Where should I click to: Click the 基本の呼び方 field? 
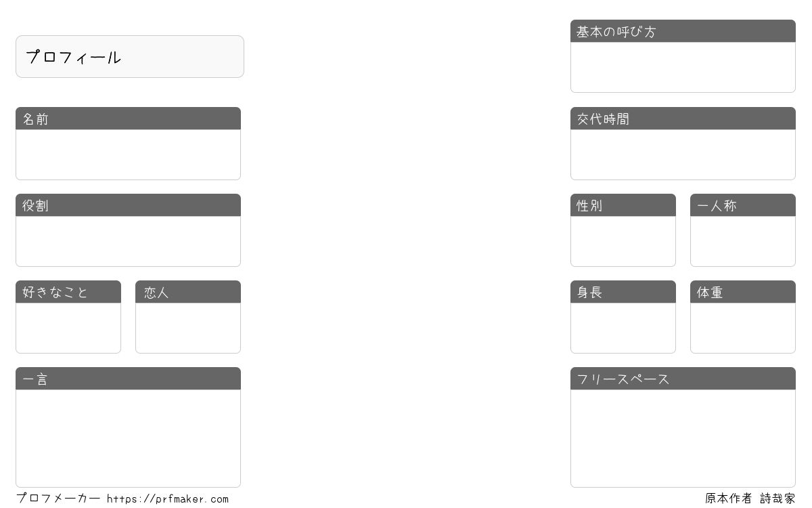[x=683, y=67]
